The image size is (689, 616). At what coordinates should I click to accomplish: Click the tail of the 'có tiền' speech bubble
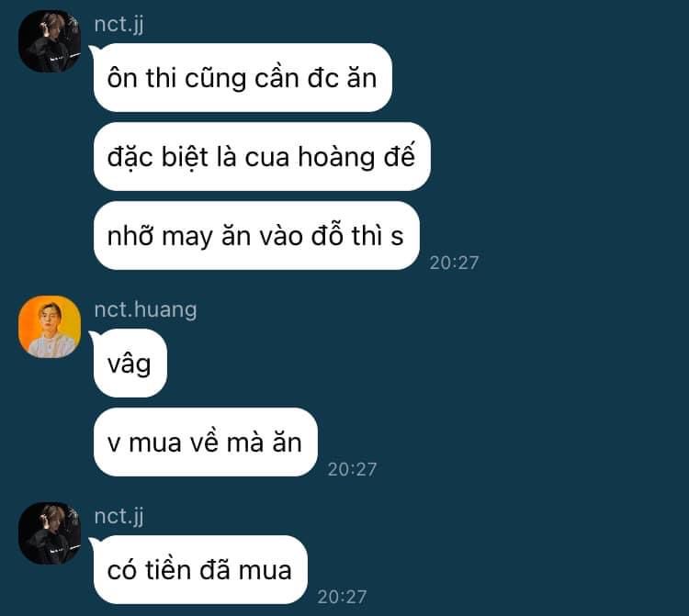coord(93,543)
